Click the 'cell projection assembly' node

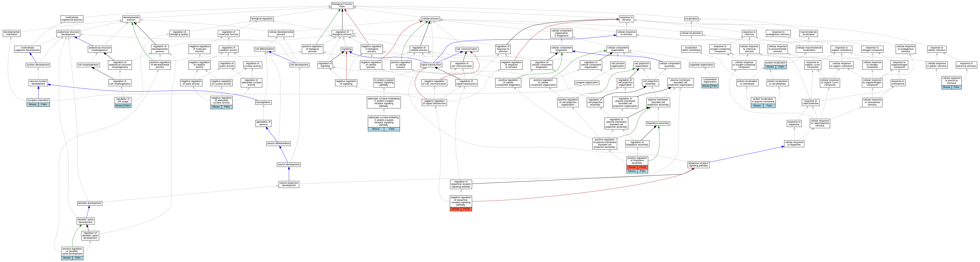[x=650, y=83]
